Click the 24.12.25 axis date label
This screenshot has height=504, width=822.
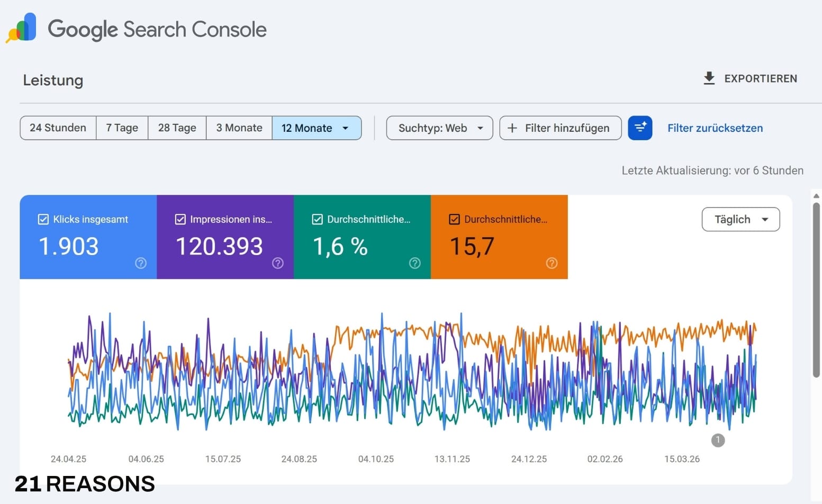click(529, 459)
